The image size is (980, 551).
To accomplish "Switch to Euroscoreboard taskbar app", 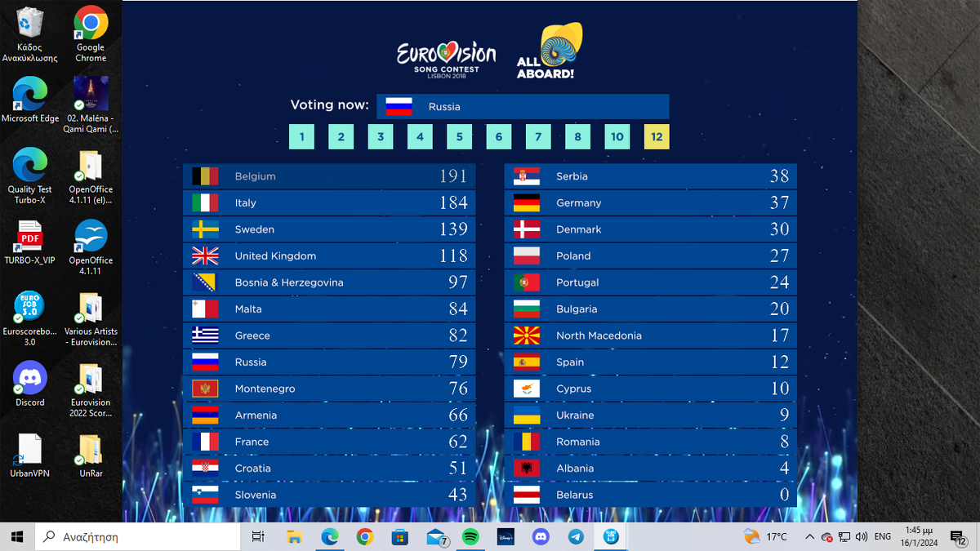I will point(611,536).
